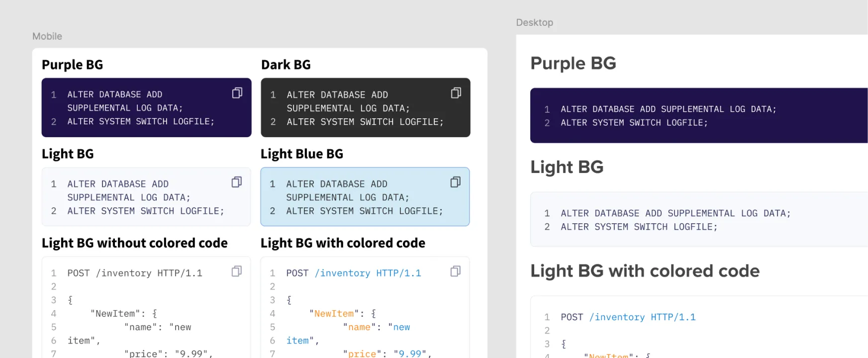The height and width of the screenshot is (358, 868).
Task: Click ALTER SYSTEM SWITCH LOGFILE; in Mobile Light BG block
Action: coord(146,211)
